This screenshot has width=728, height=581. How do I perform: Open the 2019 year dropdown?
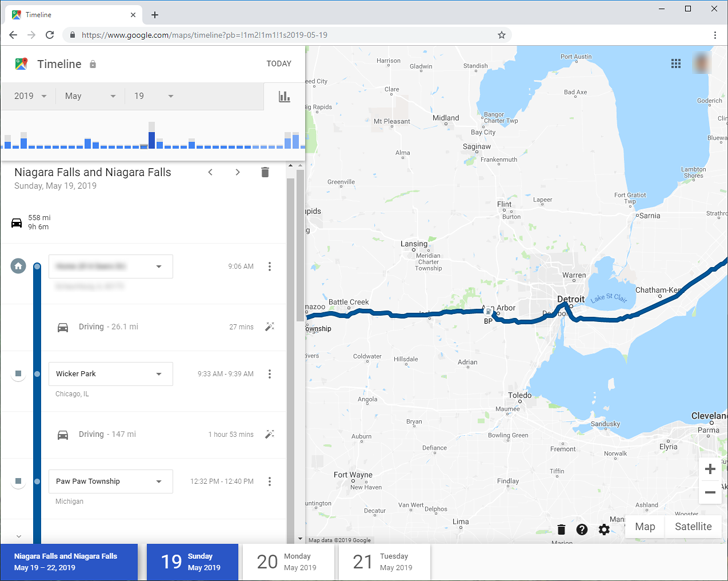coord(31,96)
